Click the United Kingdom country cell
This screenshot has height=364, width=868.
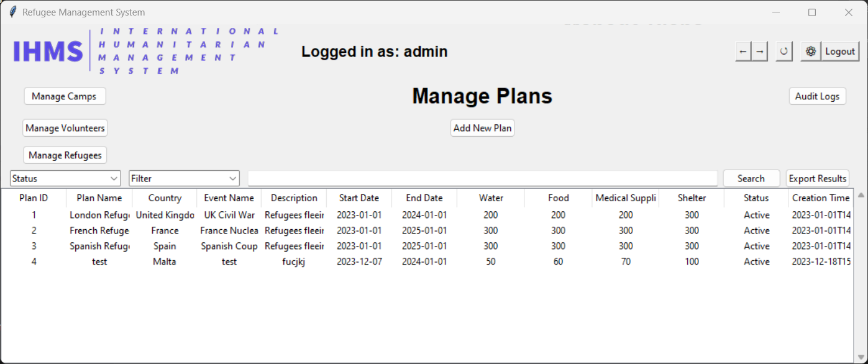point(165,215)
